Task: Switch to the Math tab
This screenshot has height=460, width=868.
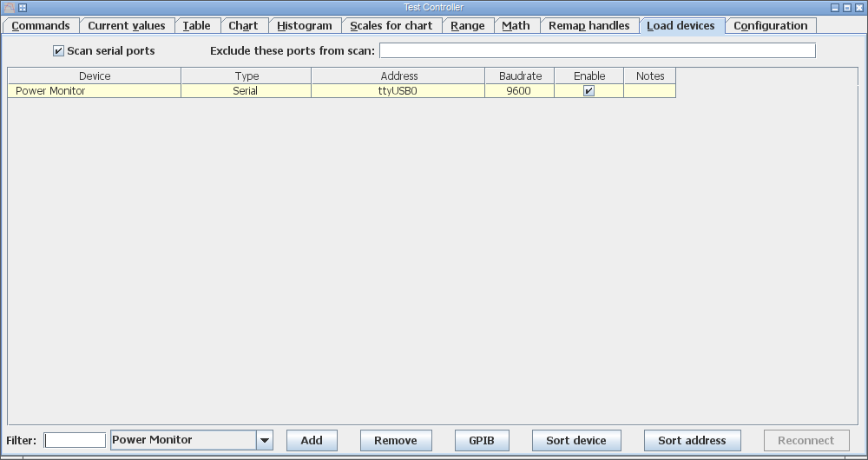Action: 516,25
